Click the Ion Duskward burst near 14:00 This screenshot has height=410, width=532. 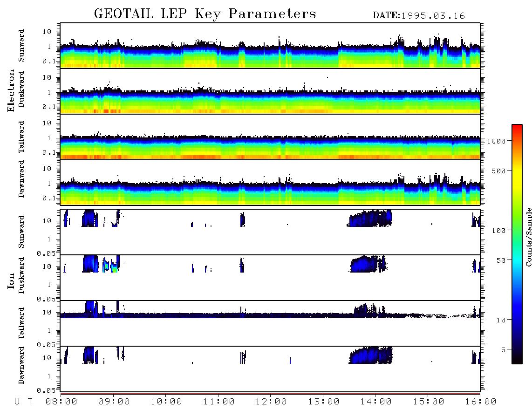pos(368,264)
